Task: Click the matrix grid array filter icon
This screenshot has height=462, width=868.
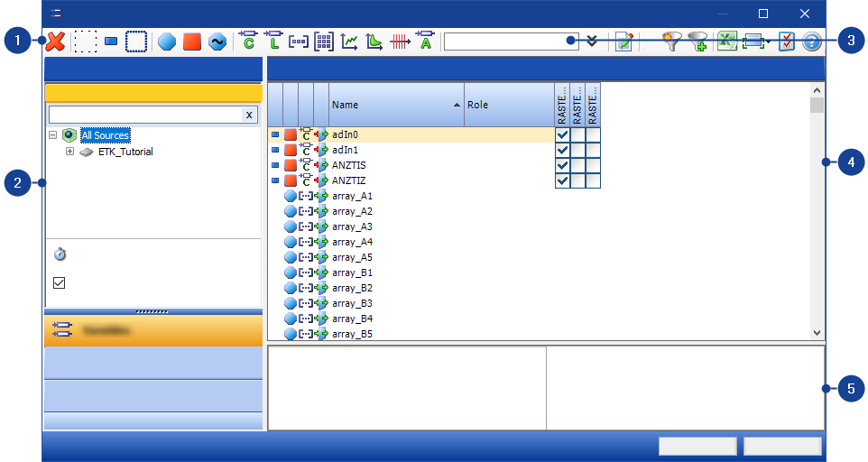Action: coord(324,42)
